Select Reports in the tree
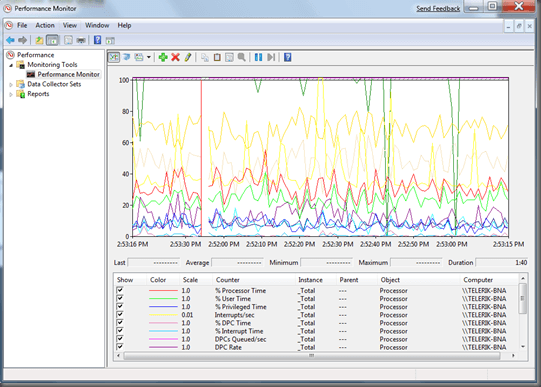Screen dimensions: 541x387 [x=38, y=94]
